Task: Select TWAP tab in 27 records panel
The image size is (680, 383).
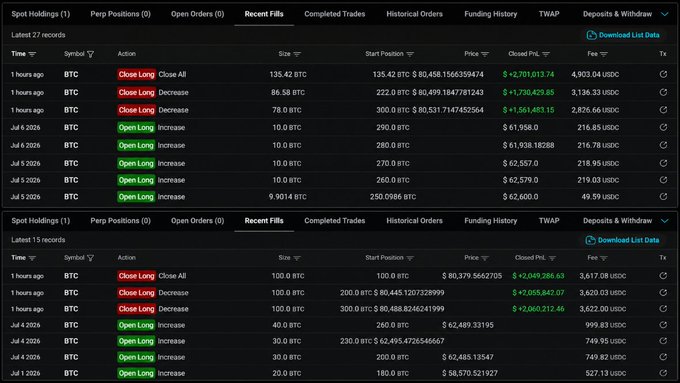Action: [x=549, y=14]
